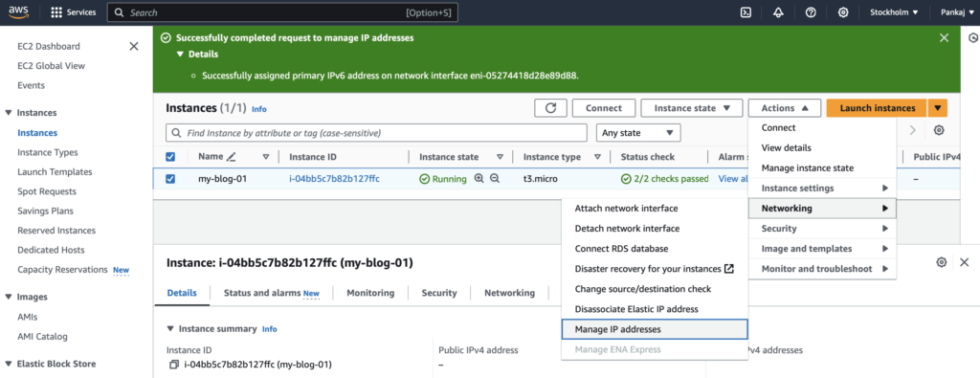The image size is (980, 378).
Task: Toggle the select-all instances checkbox
Action: (170, 157)
